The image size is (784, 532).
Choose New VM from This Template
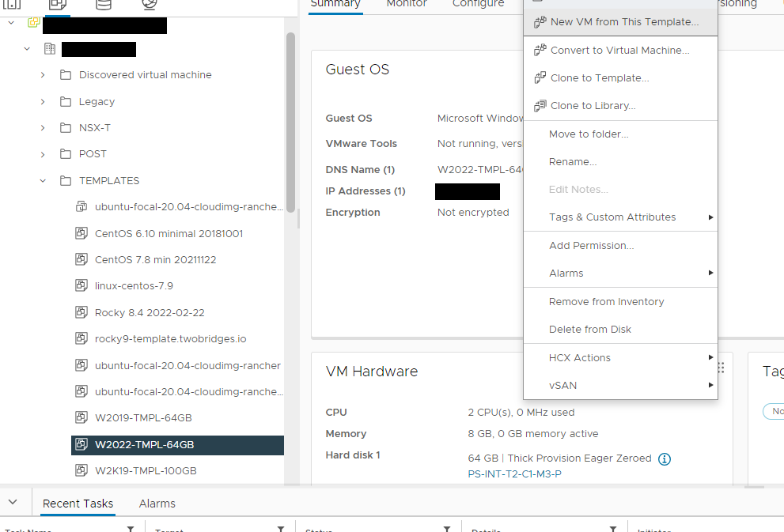click(620, 22)
